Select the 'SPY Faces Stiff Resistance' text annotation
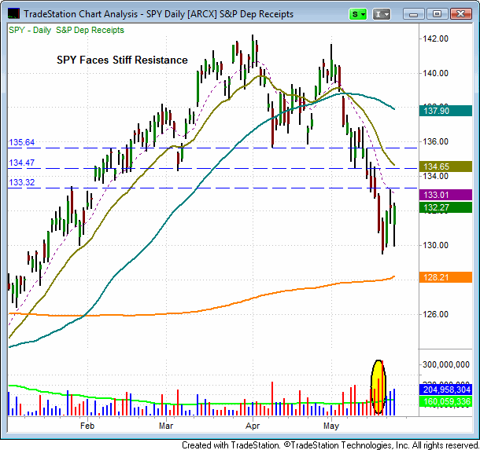Screen dimensions: 480x450 (x=122, y=60)
